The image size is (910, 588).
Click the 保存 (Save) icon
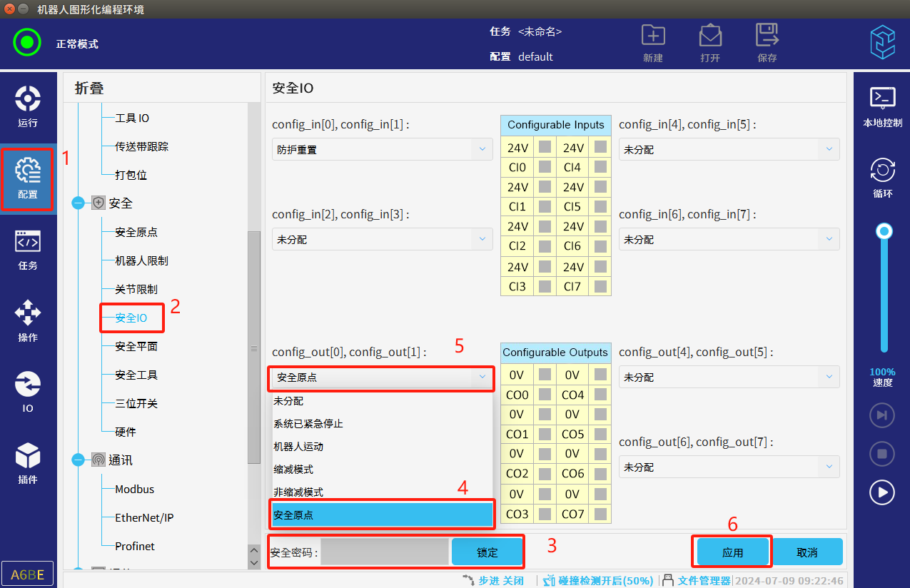pos(767,42)
